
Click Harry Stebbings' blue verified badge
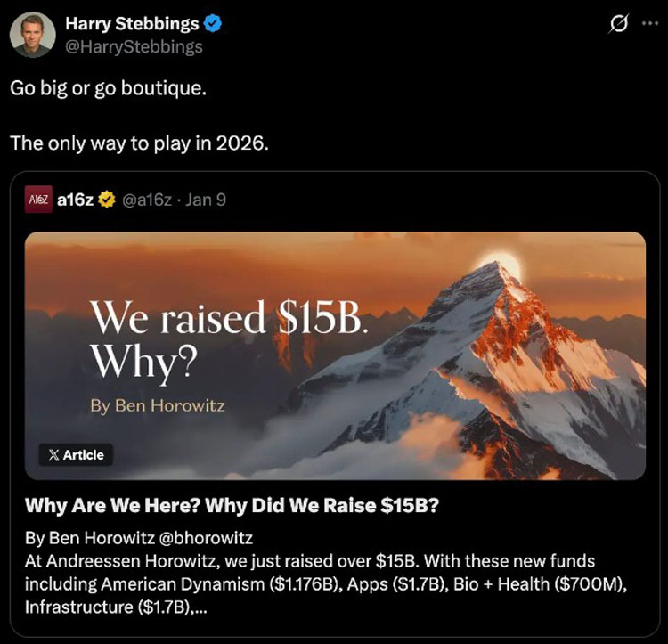click(213, 23)
